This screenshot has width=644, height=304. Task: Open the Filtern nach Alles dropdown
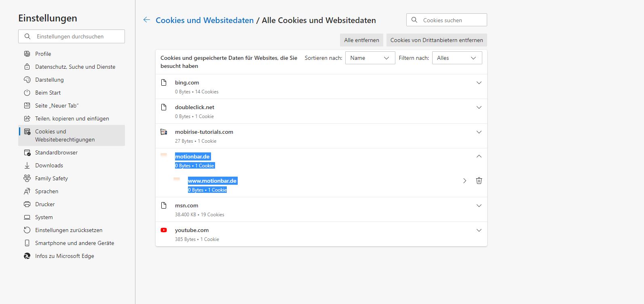coord(457,58)
